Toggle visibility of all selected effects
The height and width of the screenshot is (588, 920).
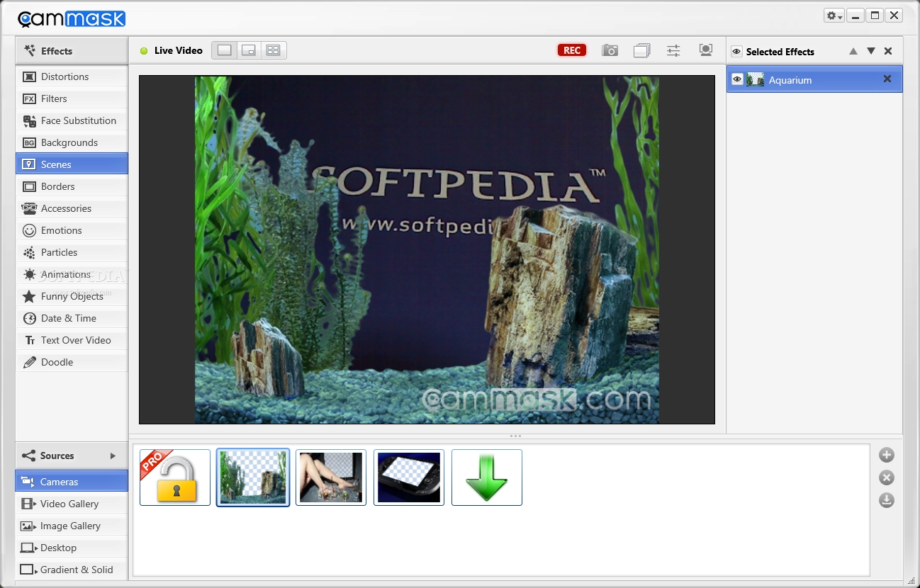click(x=736, y=52)
